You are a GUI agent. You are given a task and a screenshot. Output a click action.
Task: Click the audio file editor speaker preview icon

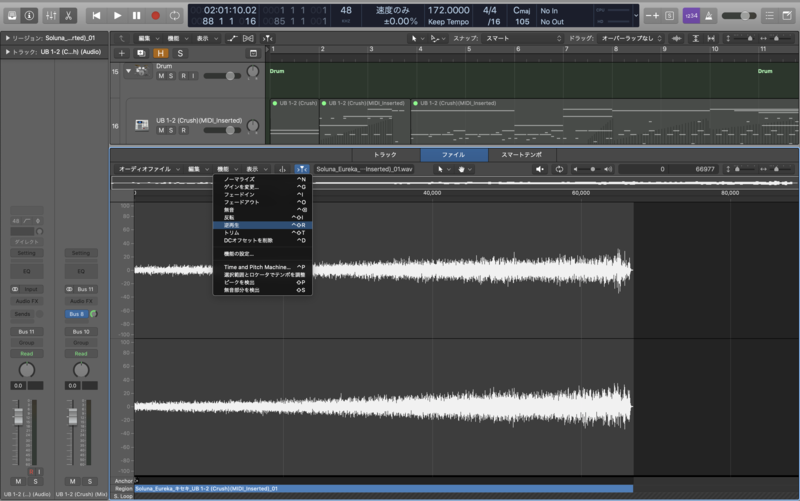pos(539,169)
